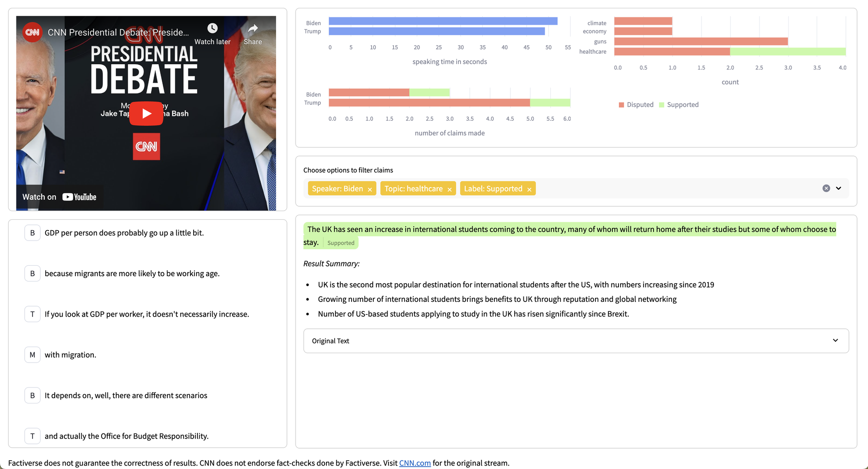The image size is (868, 469).
Task: Click the green healthcare Supported bar segment
Action: [x=787, y=52]
